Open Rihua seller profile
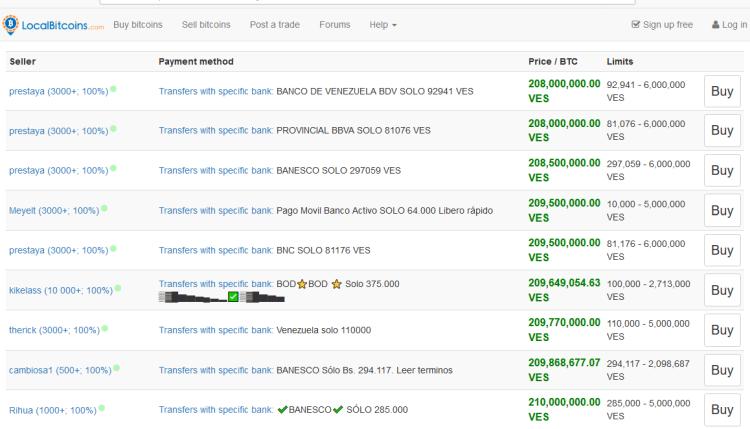 pos(53,410)
